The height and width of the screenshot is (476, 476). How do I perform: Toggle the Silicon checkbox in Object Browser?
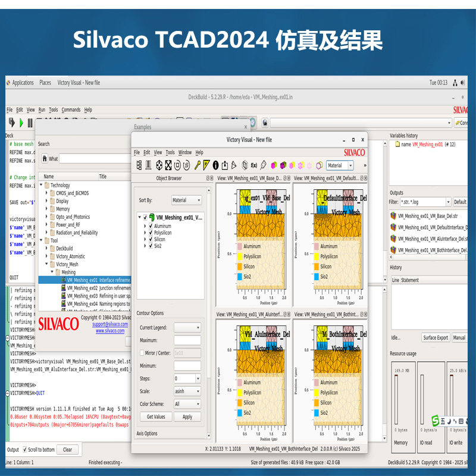[151, 239]
